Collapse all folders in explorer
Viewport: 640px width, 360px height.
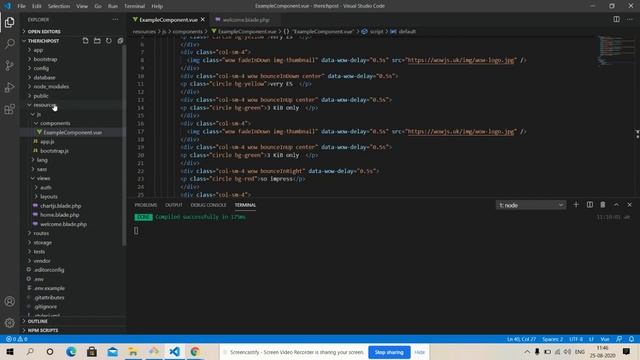pyautogui.click(x=120, y=41)
